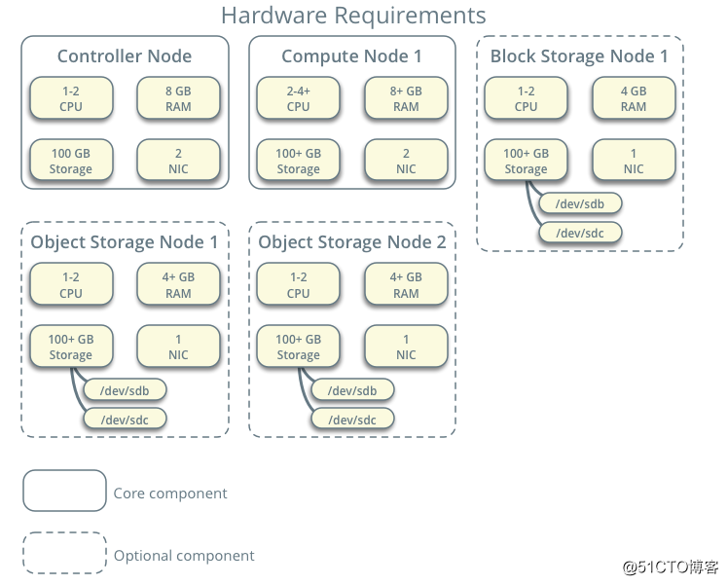The height and width of the screenshot is (585, 728).
Task: Click Block Storage Node 1-2 CPU box
Action: click(x=526, y=98)
